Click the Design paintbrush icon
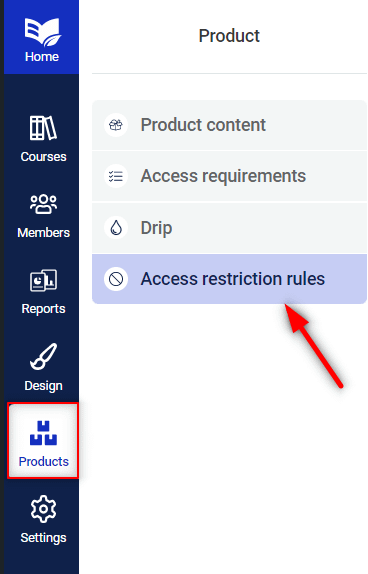Image resolution: width=368 pixels, height=574 pixels. pyautogui.click(x=43, y=356)
